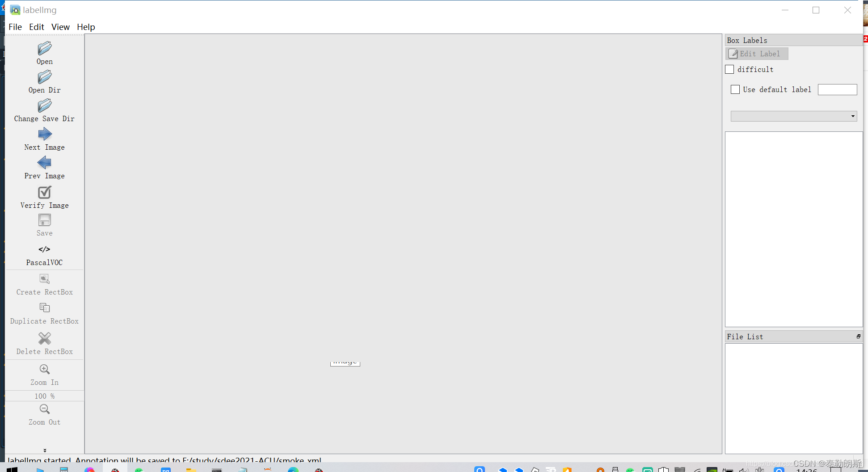Go to Next Image with the arrow

pyautogui.click(x=45, y=134)
